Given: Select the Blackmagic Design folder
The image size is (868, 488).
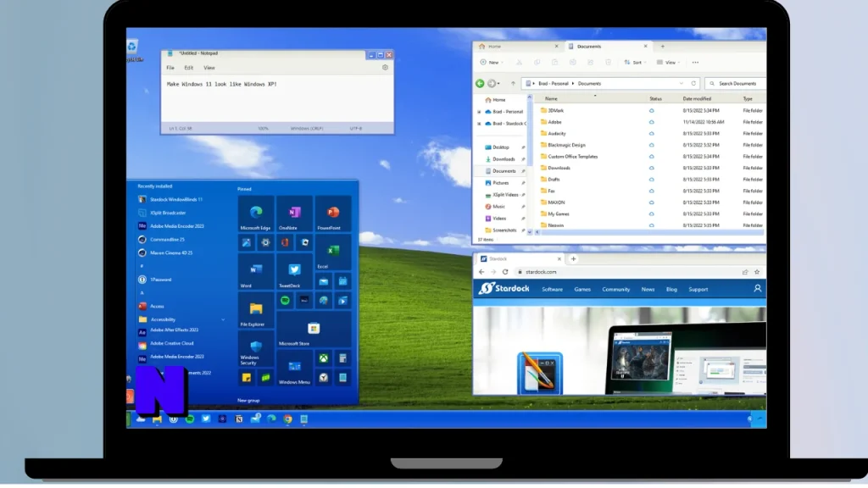Looking at the screenshot, I should 566,146.
